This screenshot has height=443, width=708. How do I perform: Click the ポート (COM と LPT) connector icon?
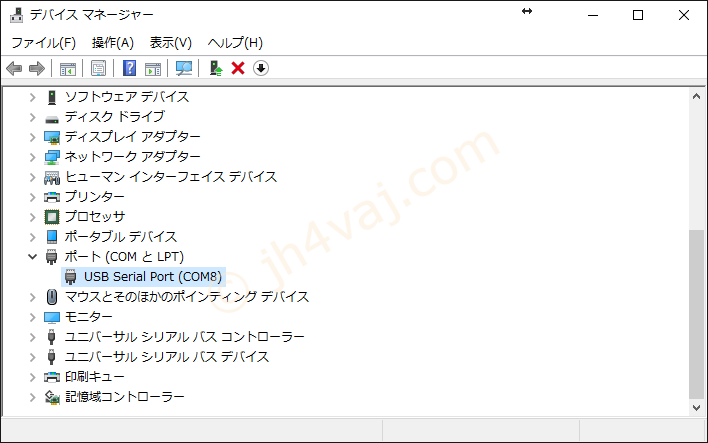(x=52, y=257)
